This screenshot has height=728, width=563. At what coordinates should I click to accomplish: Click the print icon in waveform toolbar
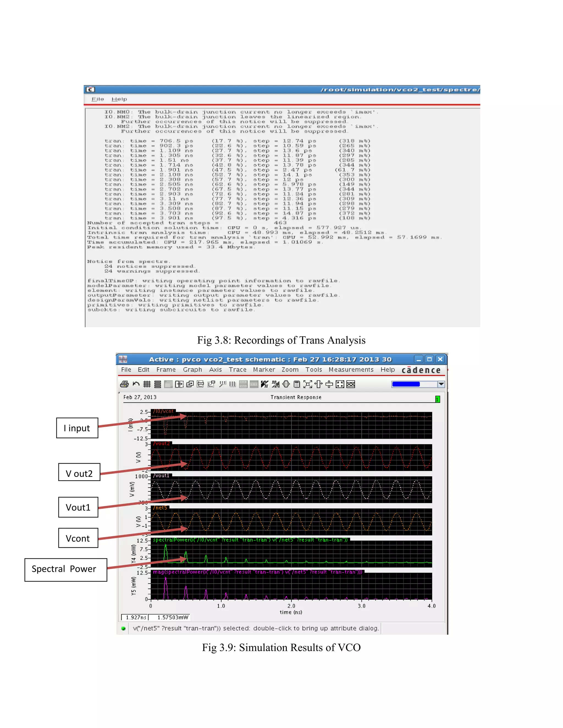point(125,384)
